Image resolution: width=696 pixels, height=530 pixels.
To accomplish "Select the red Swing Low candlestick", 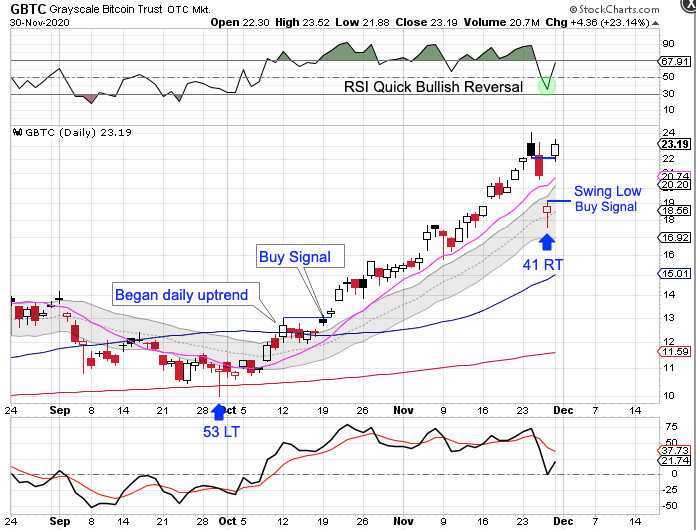I will coord(547,209).
